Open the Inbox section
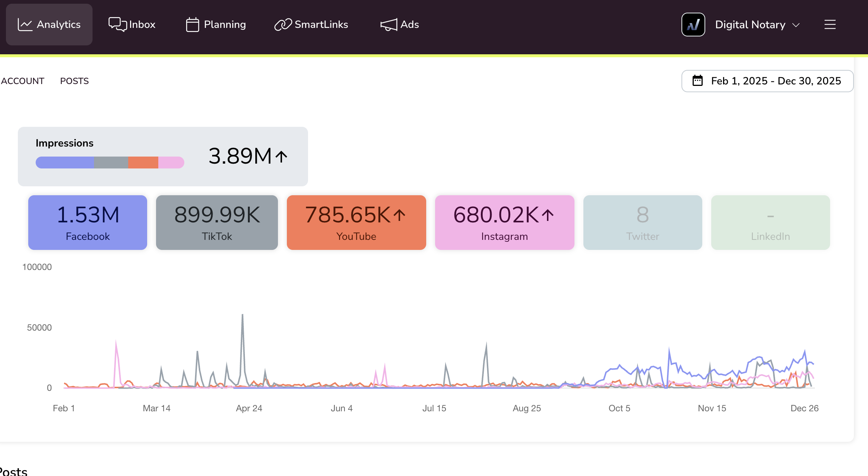Viewport: 868px width, 476px height. point(132,25)
